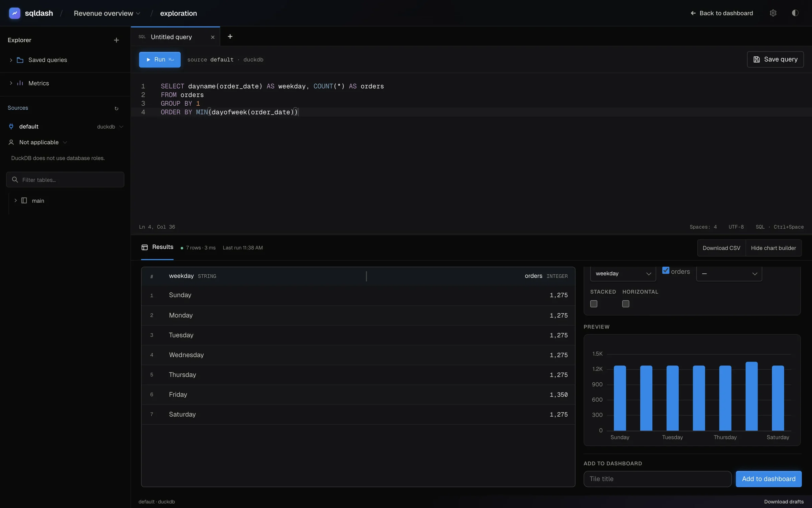Click the Saved queries folder icon
This screenshot has width=812, height=508.
[20, 60]
